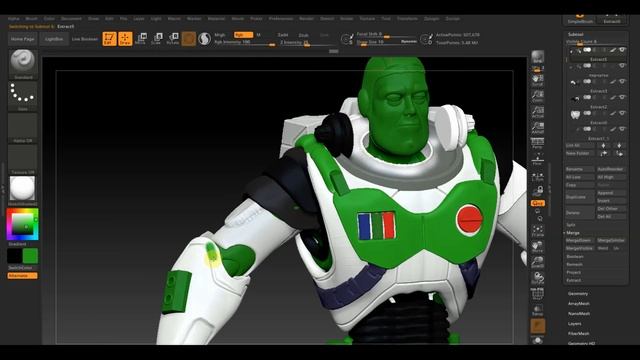Click the Actual size icon
The width and height of the screenshot is (640, 360).
538,112
